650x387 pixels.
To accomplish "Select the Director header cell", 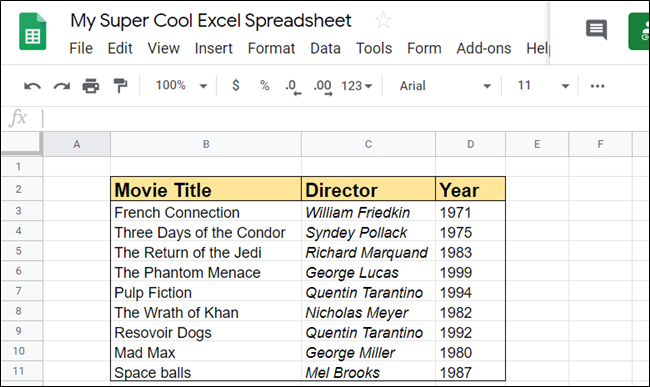I will pyautogui.click(x=368, y=189).
